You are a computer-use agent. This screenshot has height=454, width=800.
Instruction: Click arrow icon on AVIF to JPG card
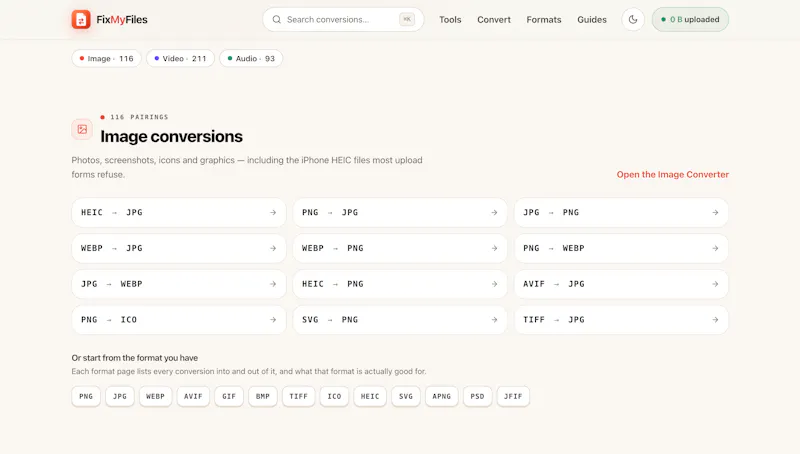pos(715,284)
